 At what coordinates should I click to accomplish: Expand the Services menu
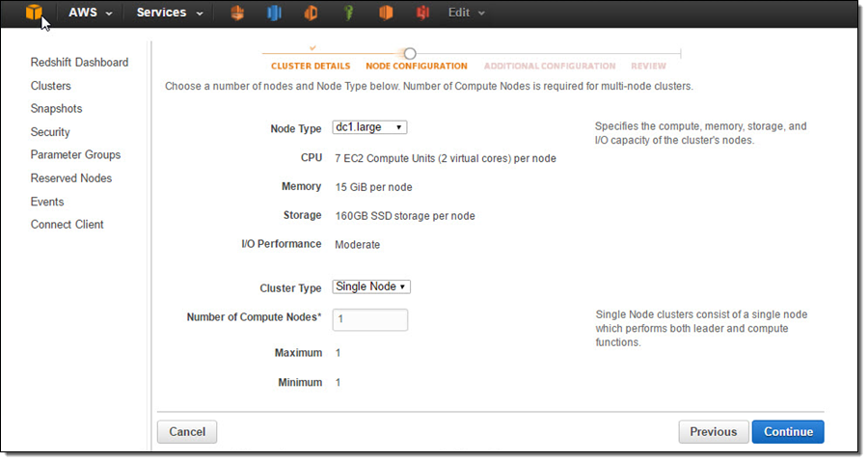tap(170, 13)
